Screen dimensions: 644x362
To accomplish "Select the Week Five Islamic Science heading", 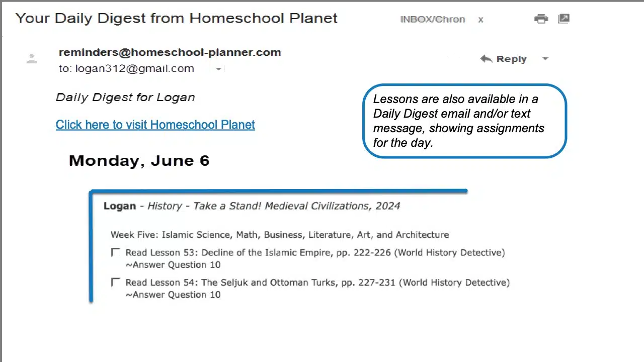I will click(x=279, y=235).
